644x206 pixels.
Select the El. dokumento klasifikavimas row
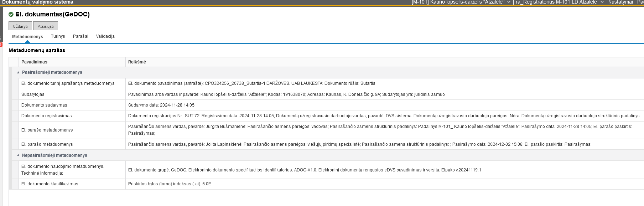point(50,184)
